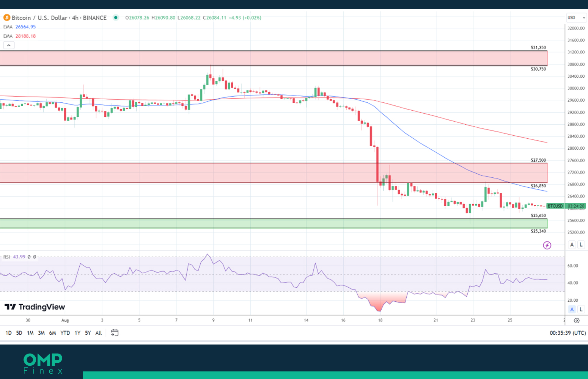Click the high value H26090.80
Viewport: 588px width, 379px height.
(163, 18)
